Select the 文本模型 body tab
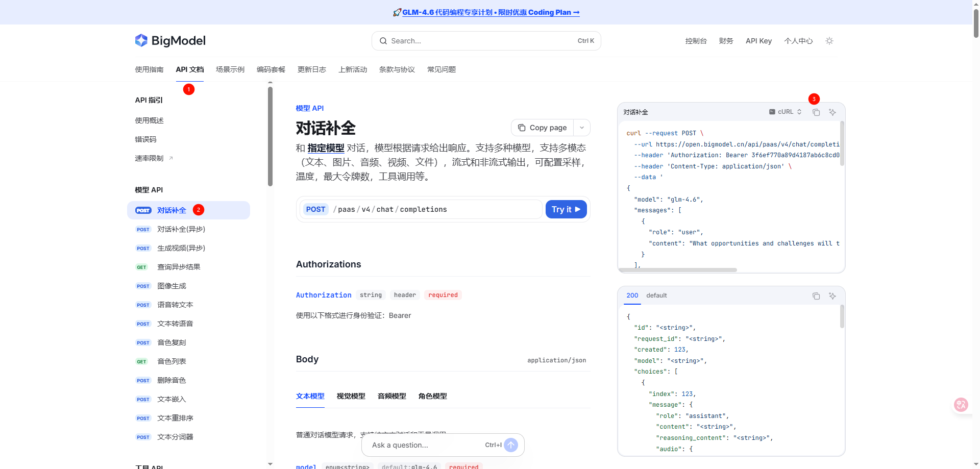 (310, 396)
